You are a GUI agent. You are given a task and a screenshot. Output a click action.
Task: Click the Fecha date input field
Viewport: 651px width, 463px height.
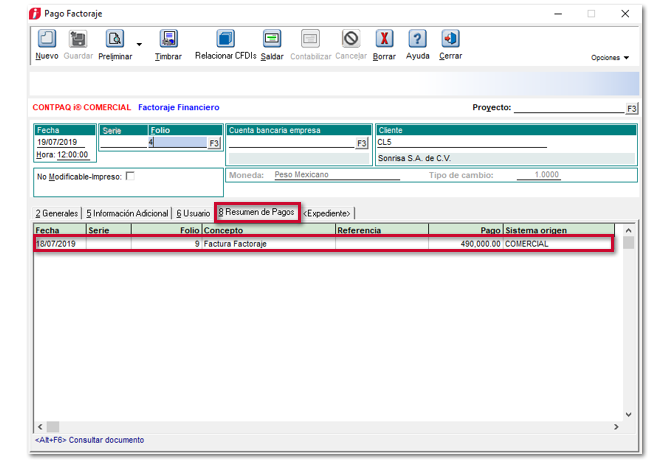click(64, 142)
